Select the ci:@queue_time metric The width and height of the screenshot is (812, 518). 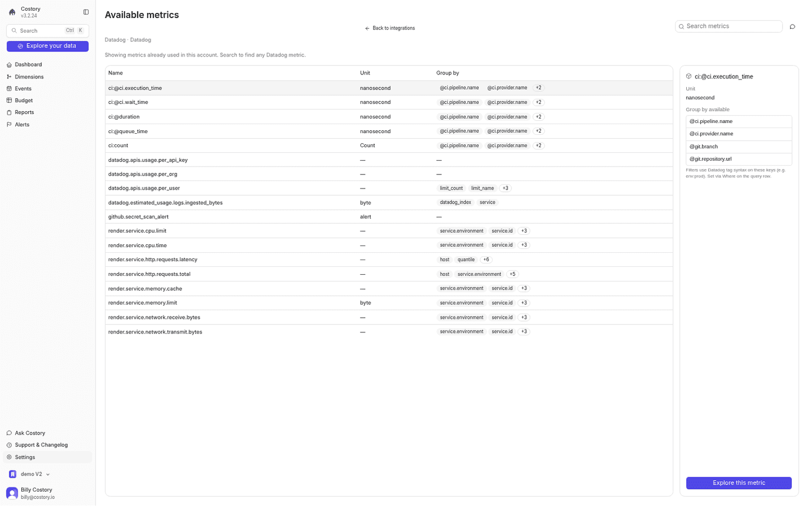pyautogui.click(x=389, y=131)
